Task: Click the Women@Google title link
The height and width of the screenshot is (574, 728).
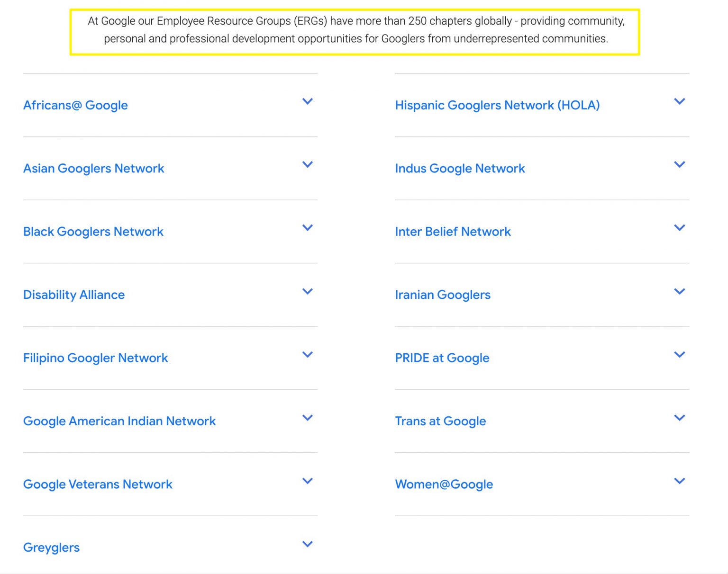Action: (444, 484)
